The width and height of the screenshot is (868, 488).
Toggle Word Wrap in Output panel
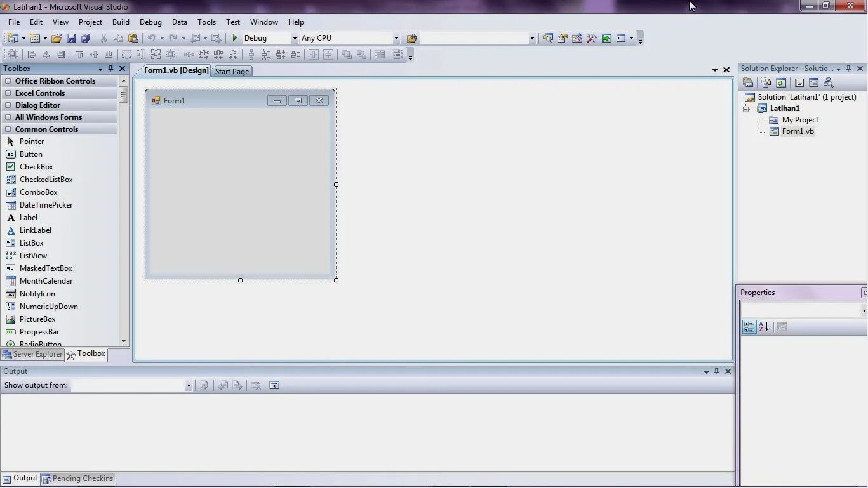point(274,385)
